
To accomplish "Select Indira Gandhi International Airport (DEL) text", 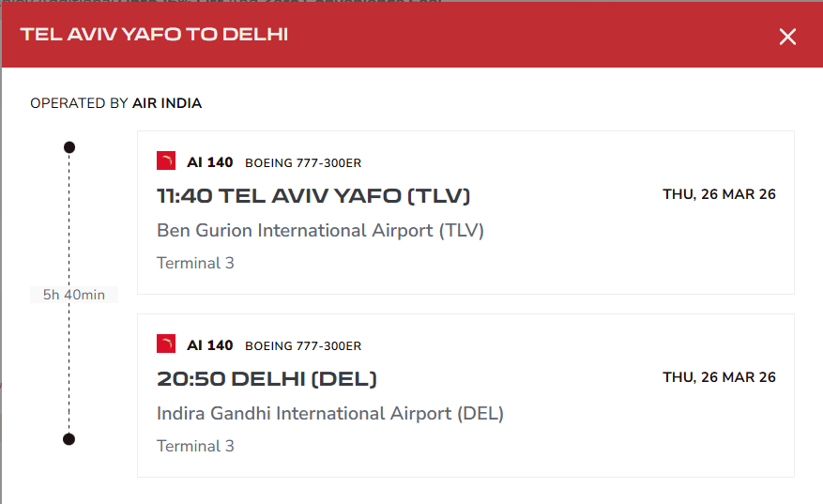I will pos(330,413).
